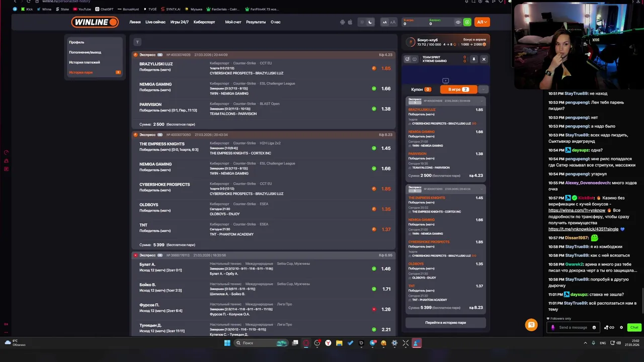Click Перейти в историю пари button

click(x=446, y=322)
